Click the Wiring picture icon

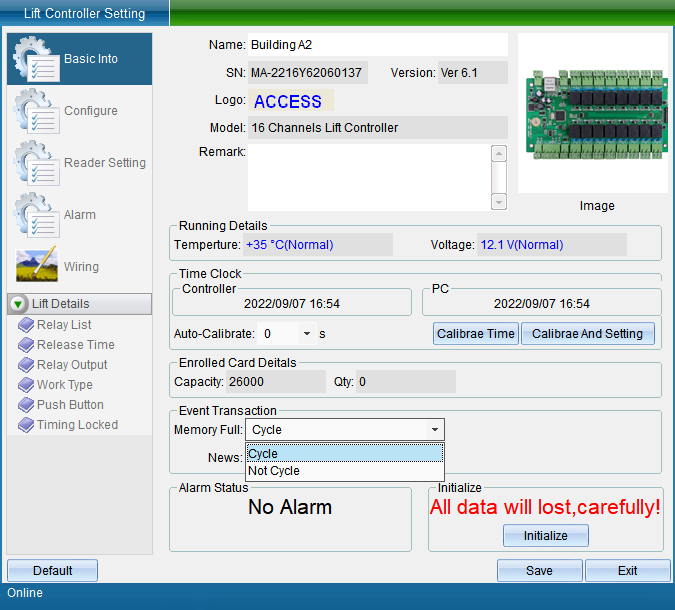coord(36,267)
